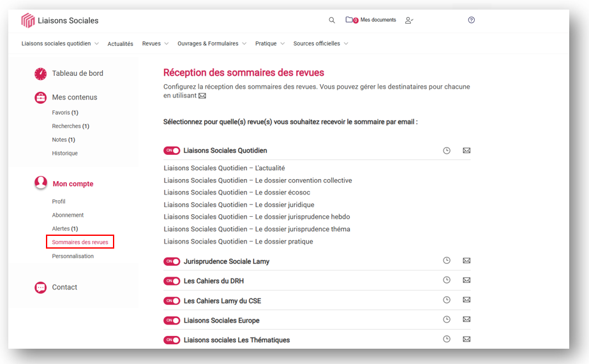Go to Recherches (1)

(71, 126)
